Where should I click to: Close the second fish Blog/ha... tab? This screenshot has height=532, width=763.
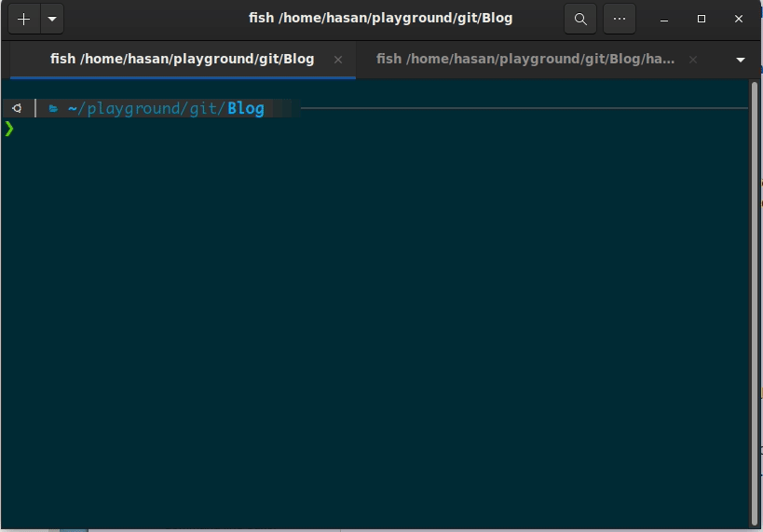coord(693,60)
